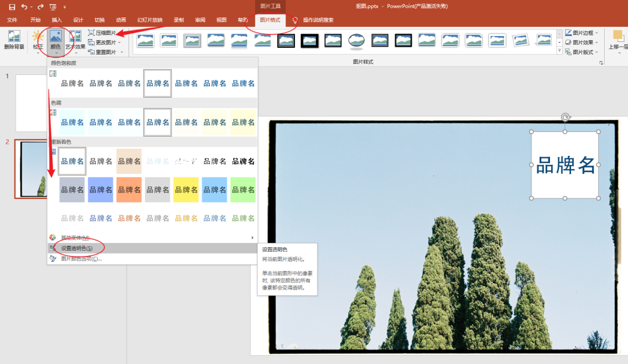Screen dimensions: 628x364
Task: Open the 校正 (Corrections) menu
Action: tap(38, 41)
